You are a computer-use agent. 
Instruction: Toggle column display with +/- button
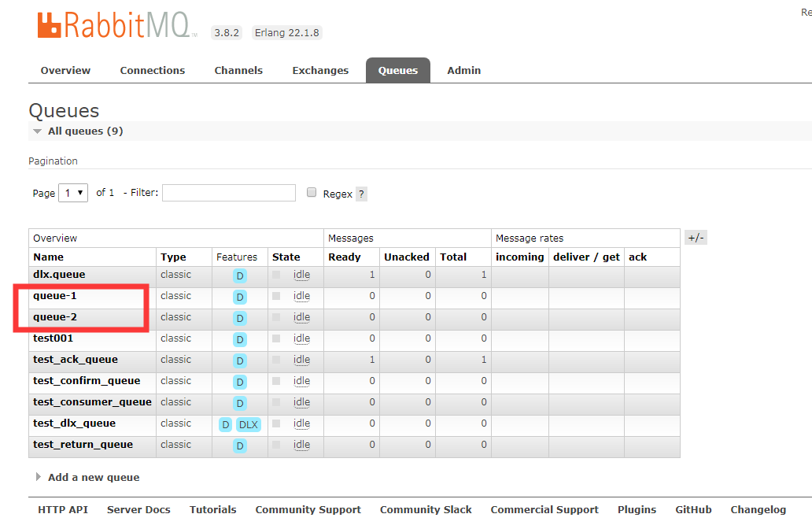coord(696,238)
